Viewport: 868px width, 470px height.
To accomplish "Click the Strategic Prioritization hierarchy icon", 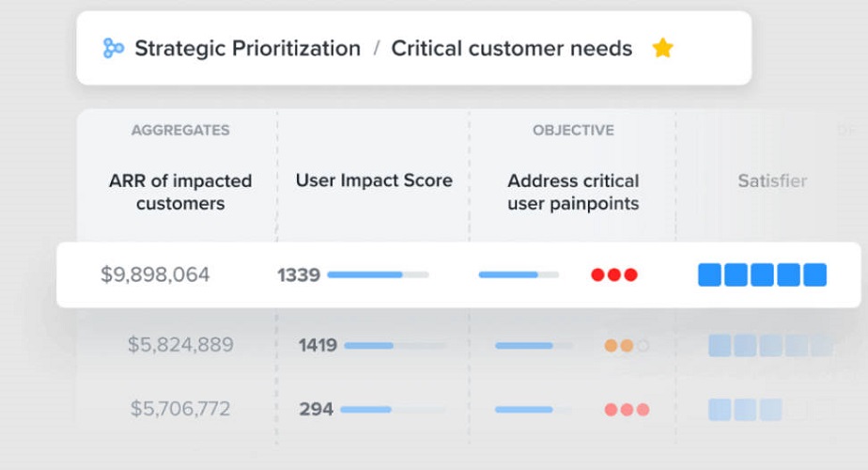I will [x=114, y=48].
